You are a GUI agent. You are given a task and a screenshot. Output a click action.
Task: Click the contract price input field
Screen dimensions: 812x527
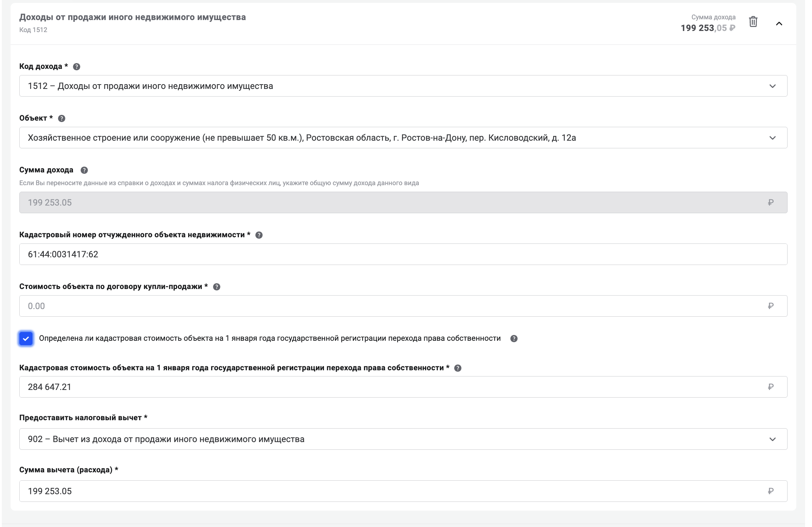click(x=403, y=306)
